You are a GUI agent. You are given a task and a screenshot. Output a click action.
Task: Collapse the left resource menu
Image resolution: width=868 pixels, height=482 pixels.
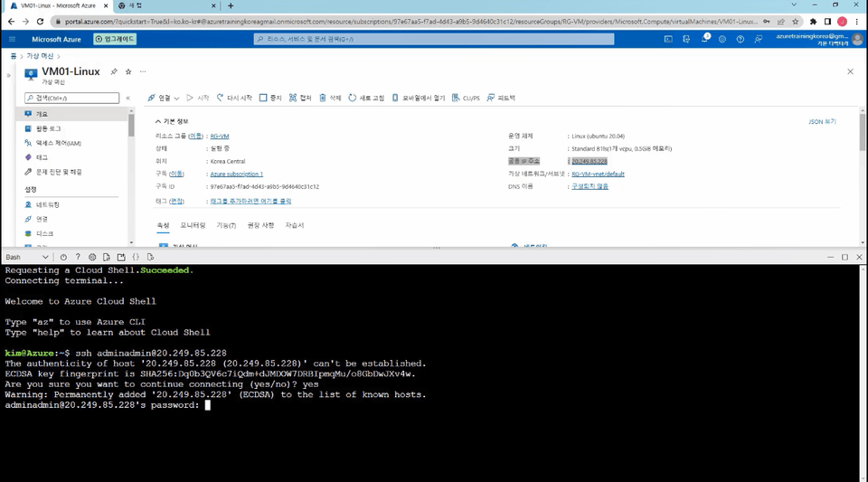tap(127, 98)
